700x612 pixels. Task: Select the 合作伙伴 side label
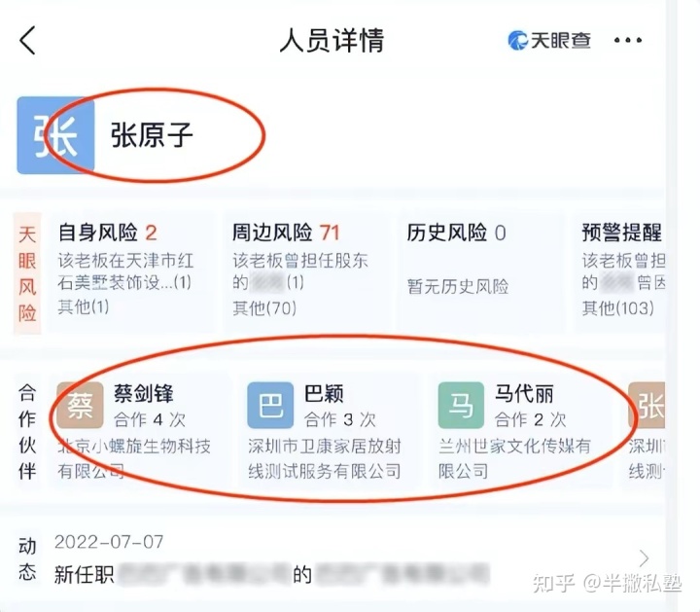tap(27, 432)
